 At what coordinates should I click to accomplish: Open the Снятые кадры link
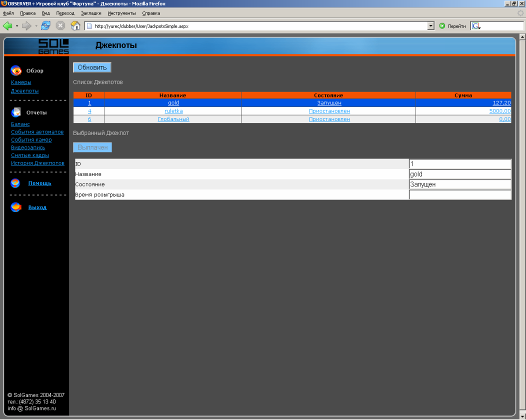point(30,155)
